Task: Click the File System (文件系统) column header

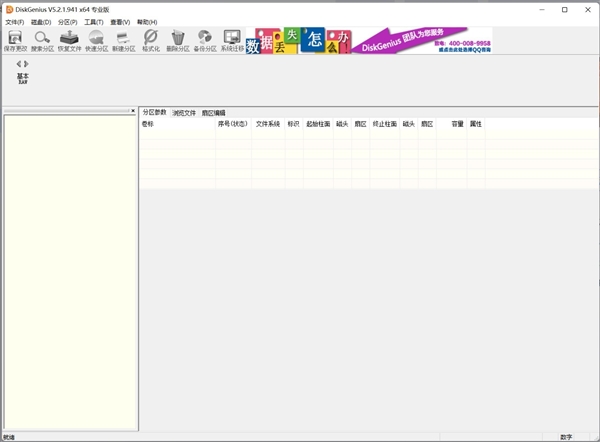Action: tap(267, 124)
